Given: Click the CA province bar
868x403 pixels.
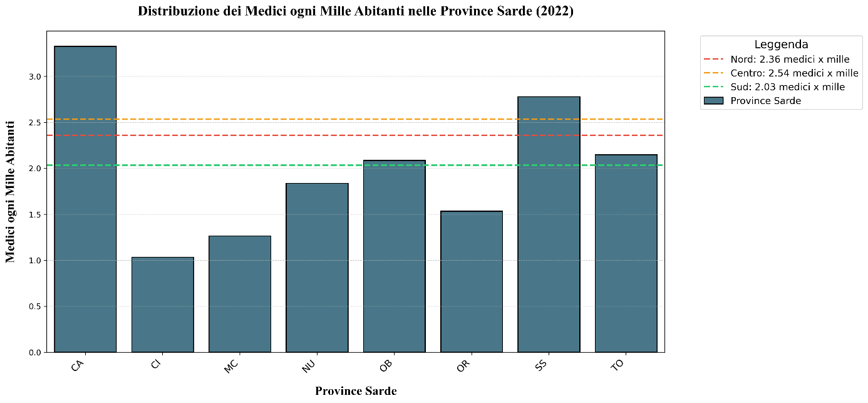Looking at the screenshot, I should [85, 199].
